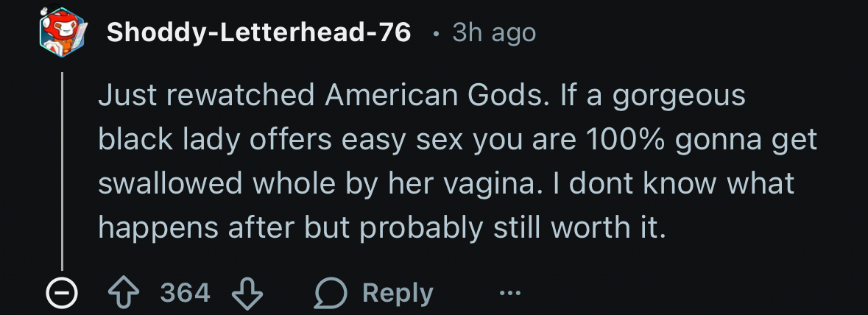
Task: Click the "100%" text in the comment
Action: coord(628,141)
